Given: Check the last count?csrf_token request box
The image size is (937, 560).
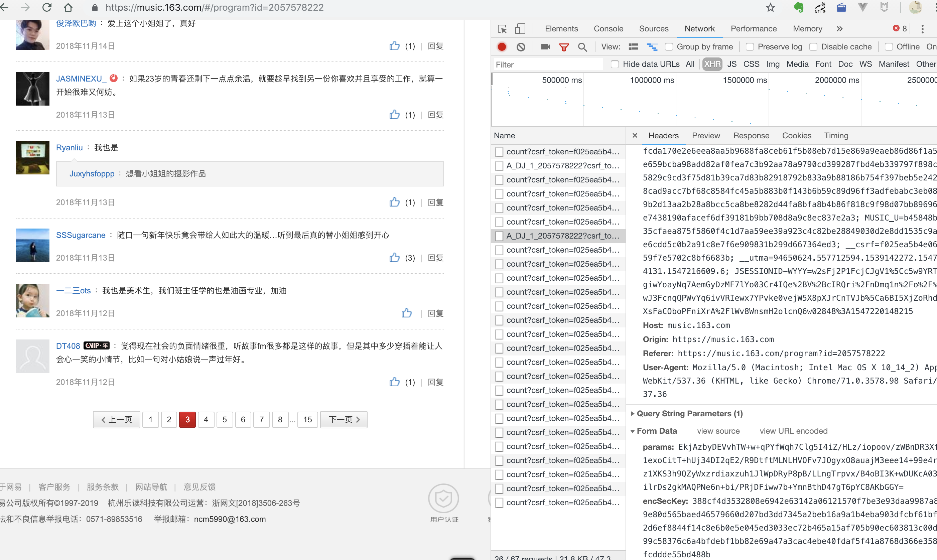Looking at the screenshot, I should tap(499, 503).
